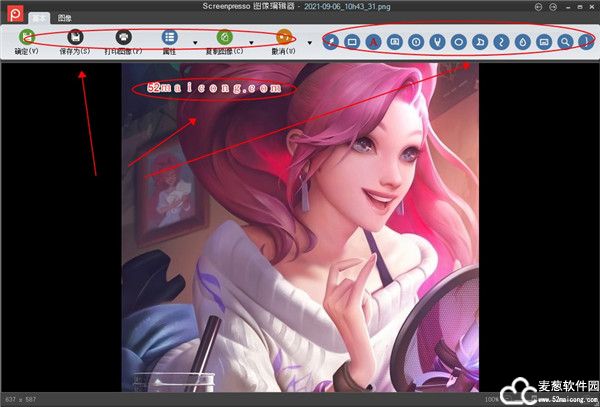The width and height of the screenshot is (600, 407).
Task: Expand the dropdown arrow beside 属性
Action: (195, 43)
